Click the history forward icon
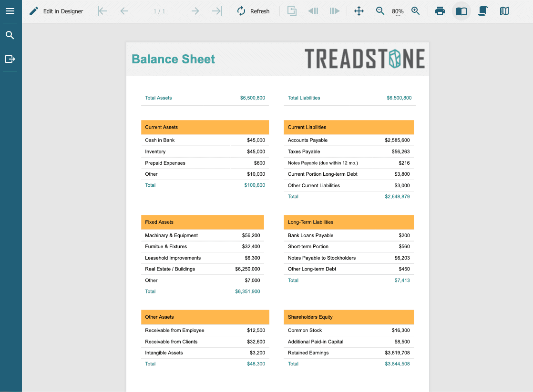Screen dimensions: 533x392 tap(335, 11)
